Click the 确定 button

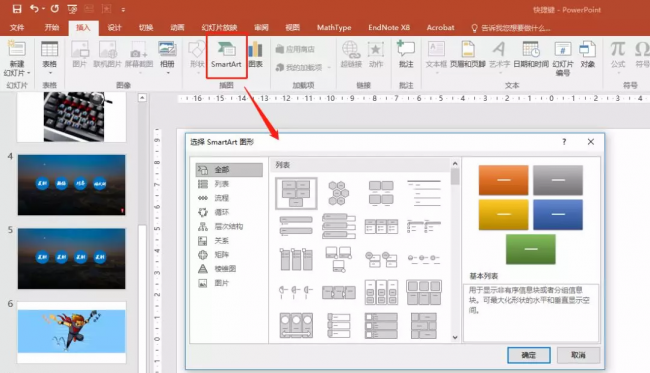coord(529,355)
